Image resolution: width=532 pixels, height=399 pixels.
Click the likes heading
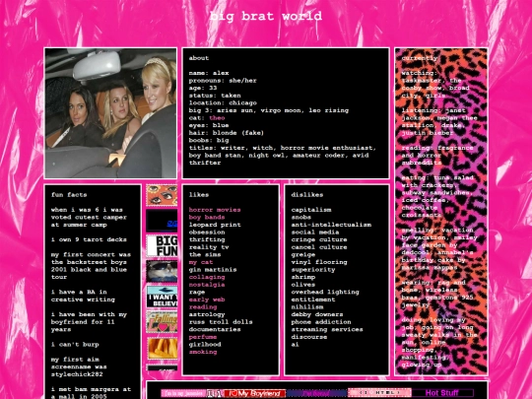pos(199,195)
